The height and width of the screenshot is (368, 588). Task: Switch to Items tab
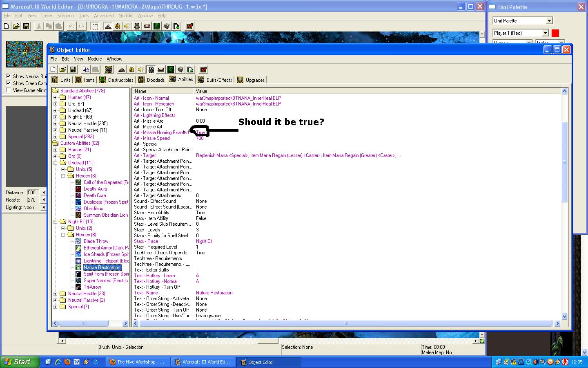coord(85,80)
